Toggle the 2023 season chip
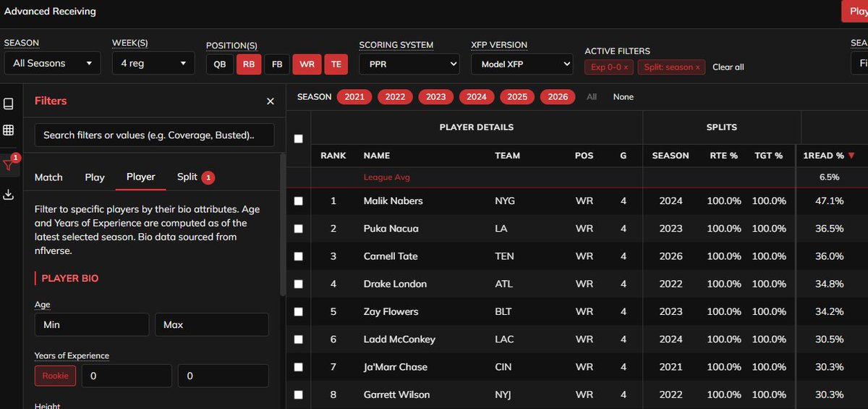868x409 pixels. tap(435, 97)
